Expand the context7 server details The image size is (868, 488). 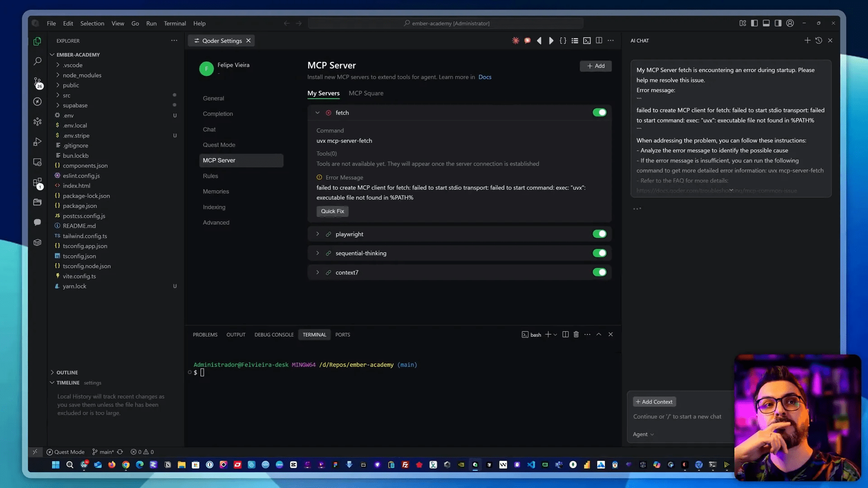pyautogui.click(x=317, y=272)
